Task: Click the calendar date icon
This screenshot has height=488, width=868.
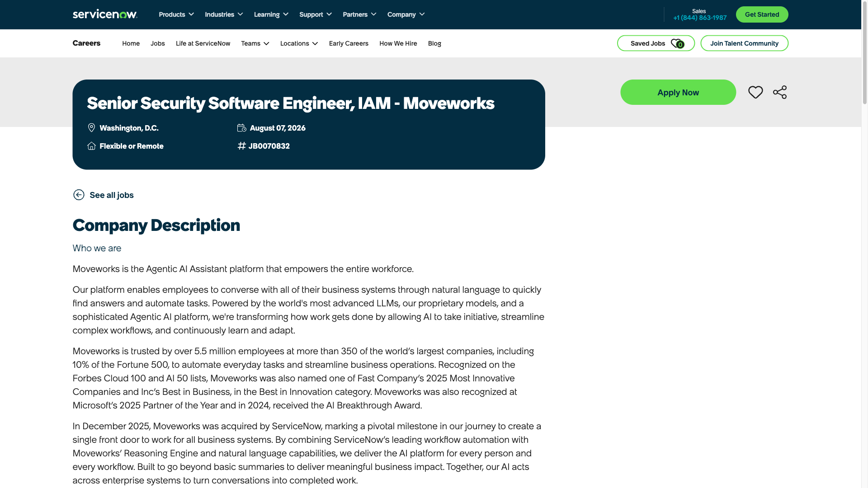Action: pyautogui.click(x=242, y=128)
